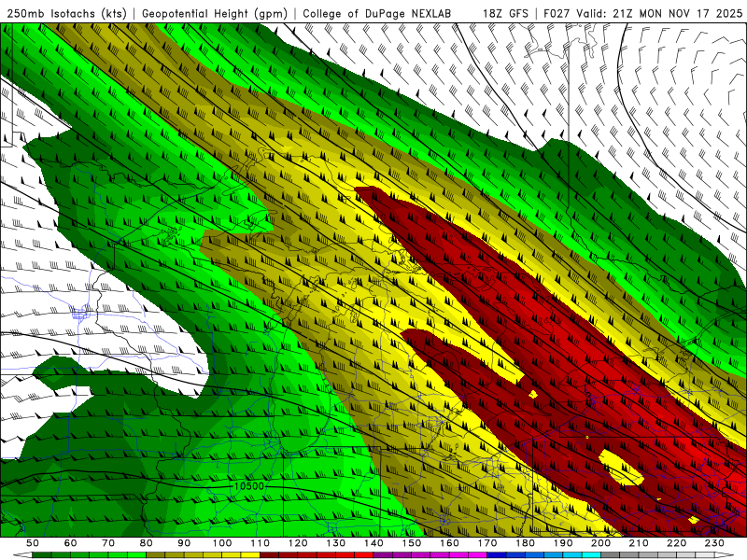Click the 180 label on the color scale
This screenshot has height=560, width=747.
[x=525, y=543]
